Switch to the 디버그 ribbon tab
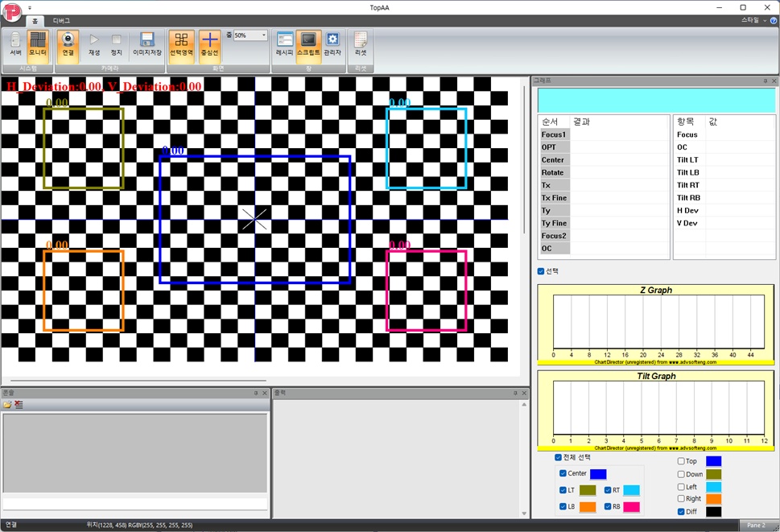 [x=61, y=20]
